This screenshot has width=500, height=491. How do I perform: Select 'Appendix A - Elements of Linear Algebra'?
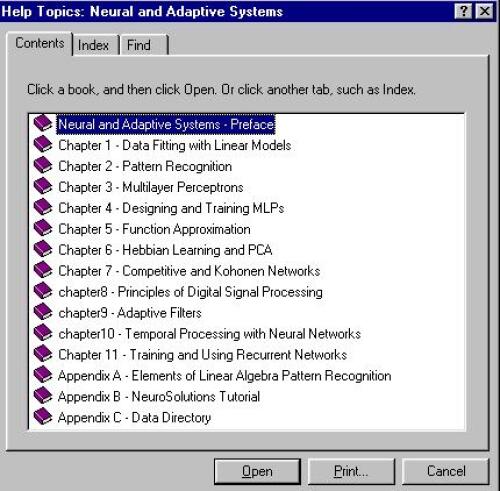(x=224, y=376)
